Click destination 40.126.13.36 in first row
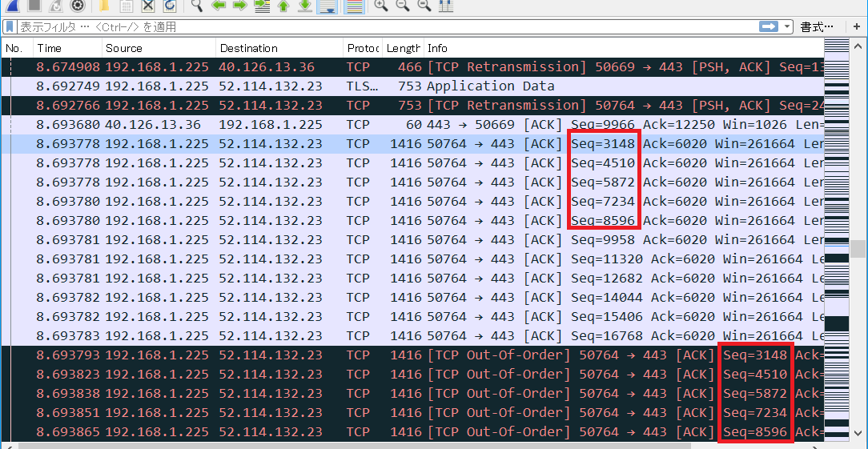Screen dimensions: 868x449 pos(267,67)
